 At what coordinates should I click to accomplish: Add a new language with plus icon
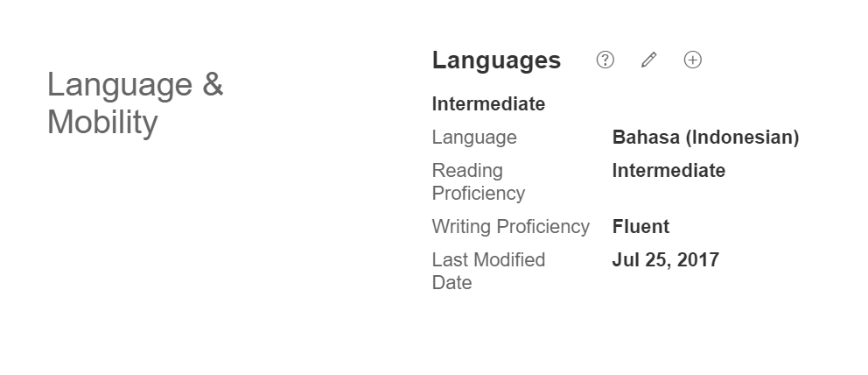pyautogui.click(x=692, y=60)
